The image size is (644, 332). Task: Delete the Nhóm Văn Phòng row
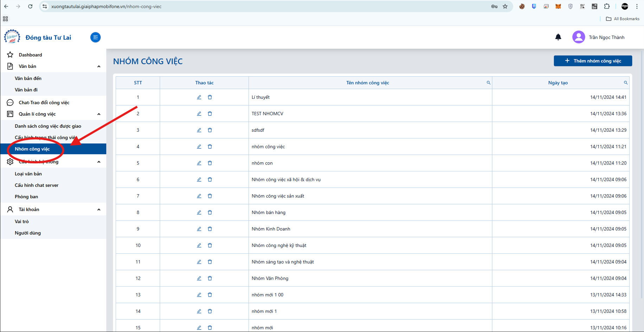tap(210, 278)
